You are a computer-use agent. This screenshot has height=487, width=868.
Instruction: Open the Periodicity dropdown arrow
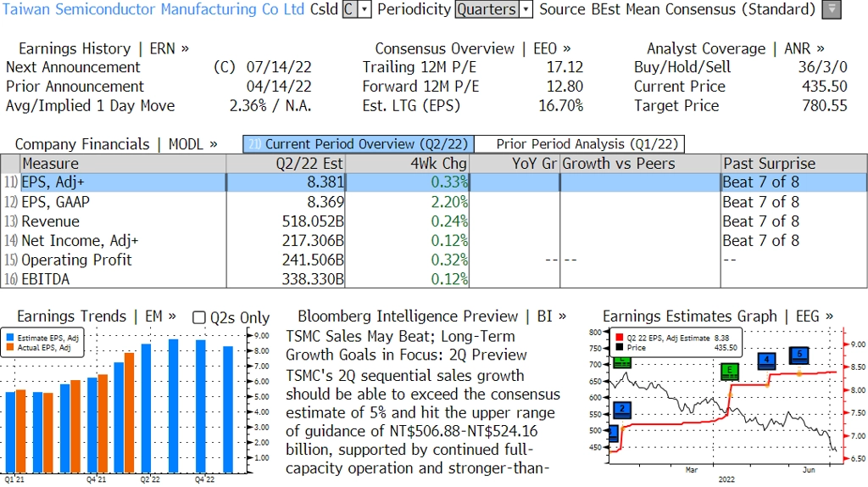point(526,9)
